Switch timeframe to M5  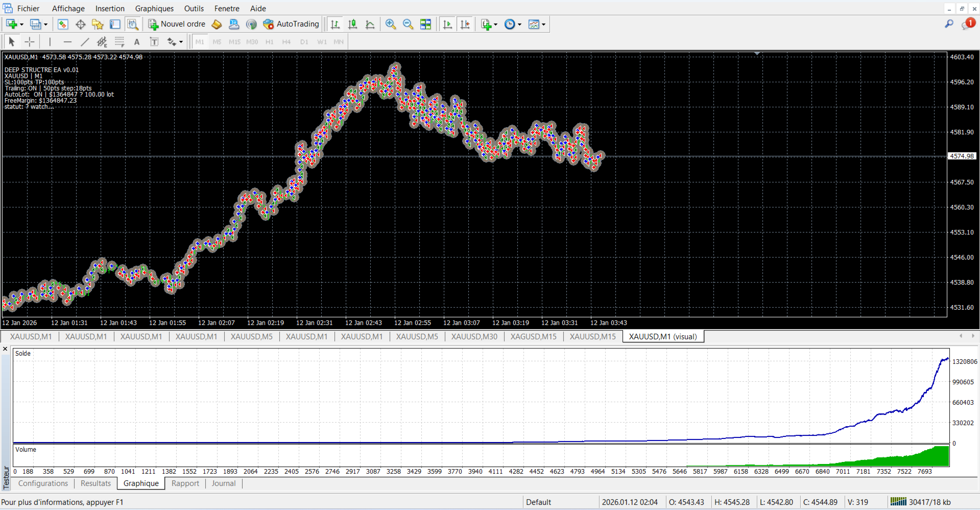pos(217,42)
